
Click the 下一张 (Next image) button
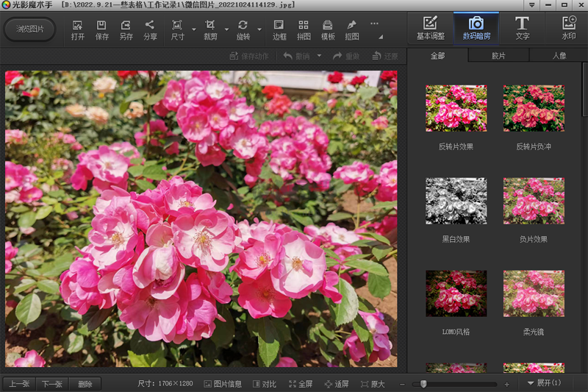tap(52, 384)
